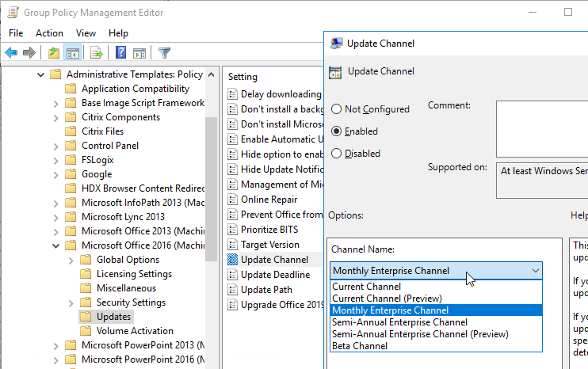588x369 pixels.
Task: Click the Target Version policy icon
Action: coord(232,244)
